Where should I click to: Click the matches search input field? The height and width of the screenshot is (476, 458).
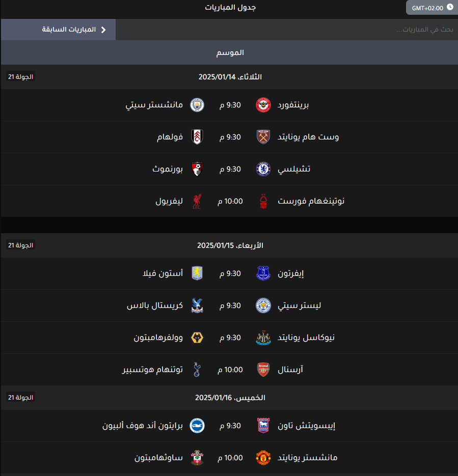tap(287, 30)
